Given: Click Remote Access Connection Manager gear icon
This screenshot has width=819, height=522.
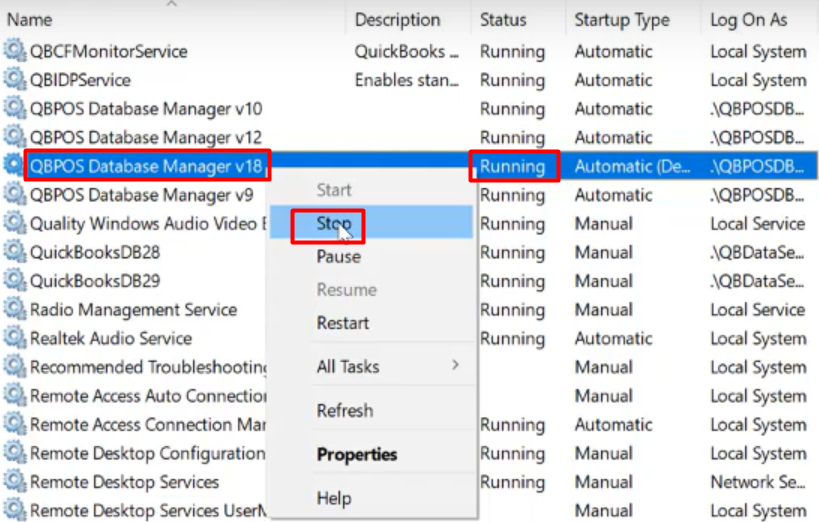Looking at the screenshot, I should pyautogui.click(x=15, y=424).
